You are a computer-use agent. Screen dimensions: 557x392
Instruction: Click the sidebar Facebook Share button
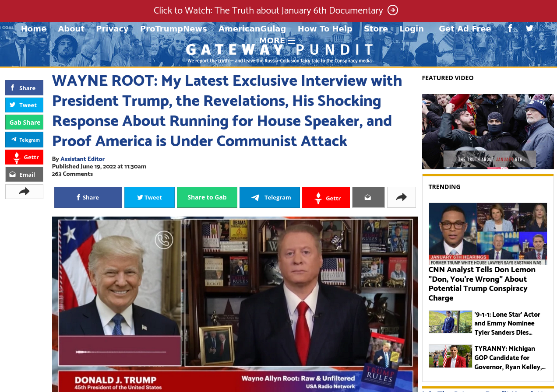point(24,87)
